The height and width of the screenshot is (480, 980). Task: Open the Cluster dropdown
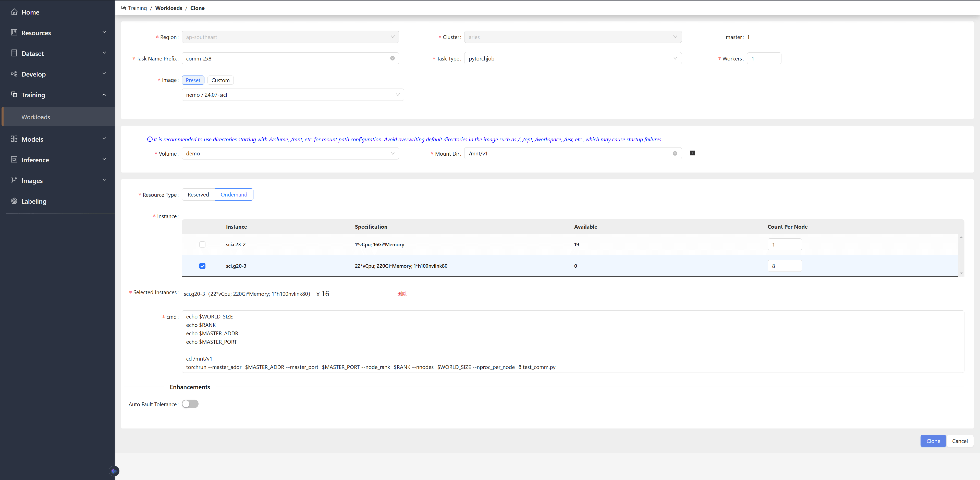573,37
